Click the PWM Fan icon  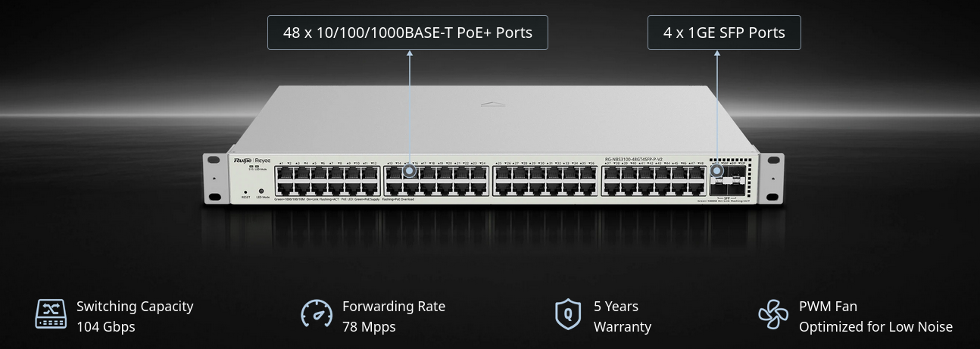coord(773,314)
